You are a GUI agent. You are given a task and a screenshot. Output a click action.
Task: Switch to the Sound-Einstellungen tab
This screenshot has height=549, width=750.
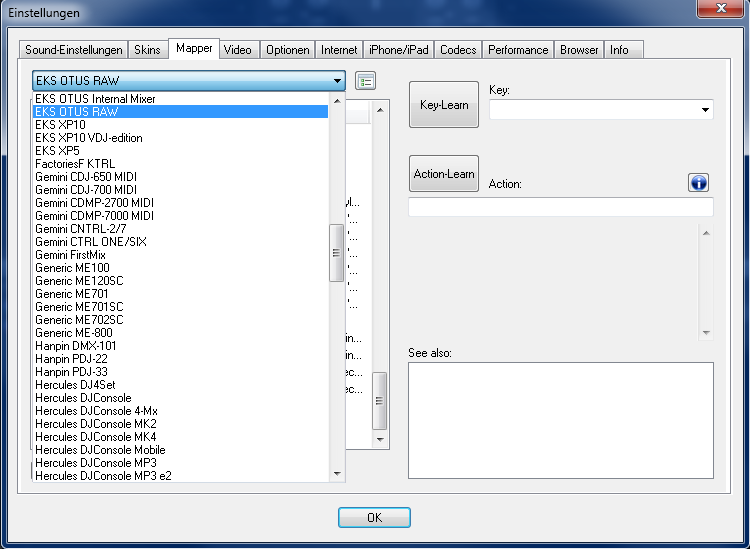tap(74, 50)
